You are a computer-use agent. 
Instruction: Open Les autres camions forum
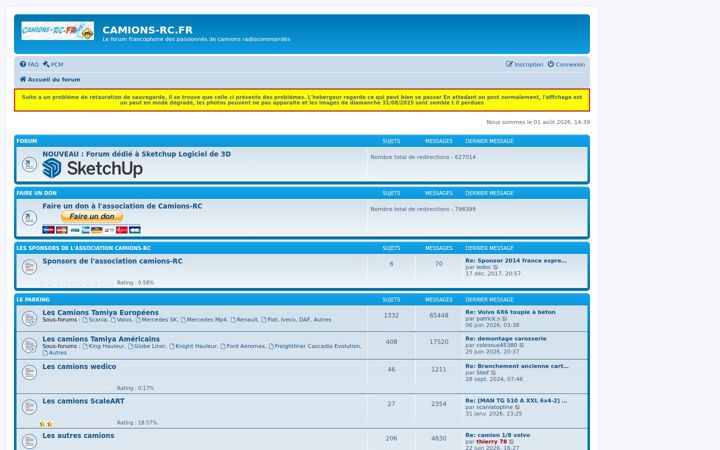(78, 435)
